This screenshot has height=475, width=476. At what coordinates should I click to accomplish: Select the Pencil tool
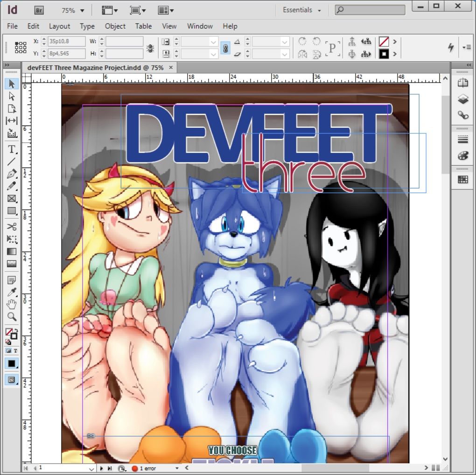coord(12,186)
